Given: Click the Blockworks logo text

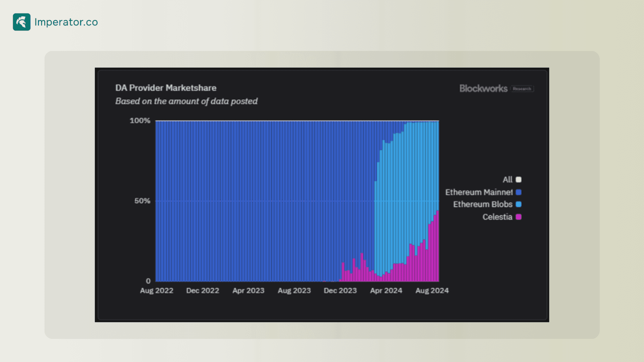Looking at the screenshot, I should tap(483, 88).
